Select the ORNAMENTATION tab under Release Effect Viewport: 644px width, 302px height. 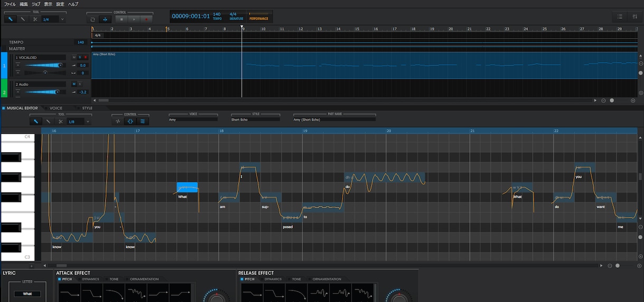(324, 279)
